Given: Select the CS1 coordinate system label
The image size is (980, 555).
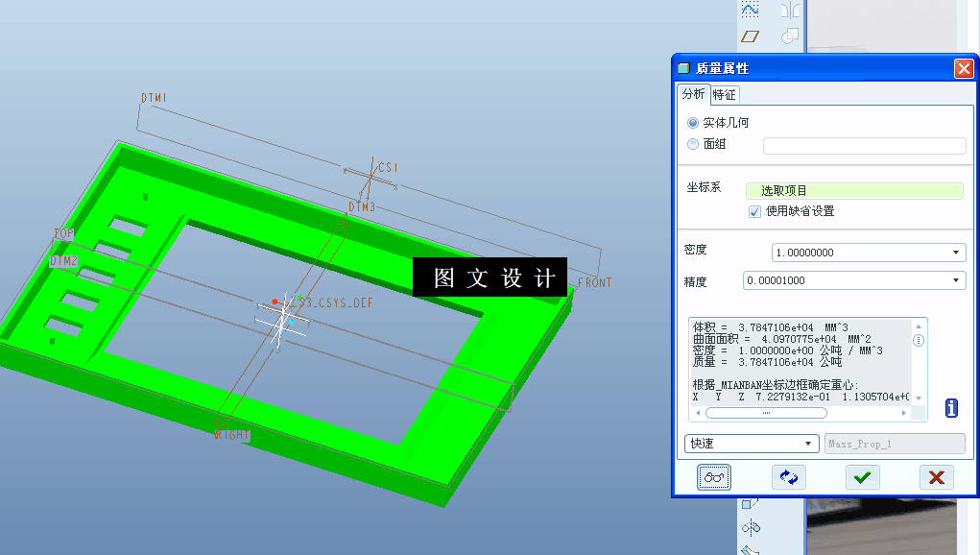Looking at the screenshot, I should pos(388,167).
